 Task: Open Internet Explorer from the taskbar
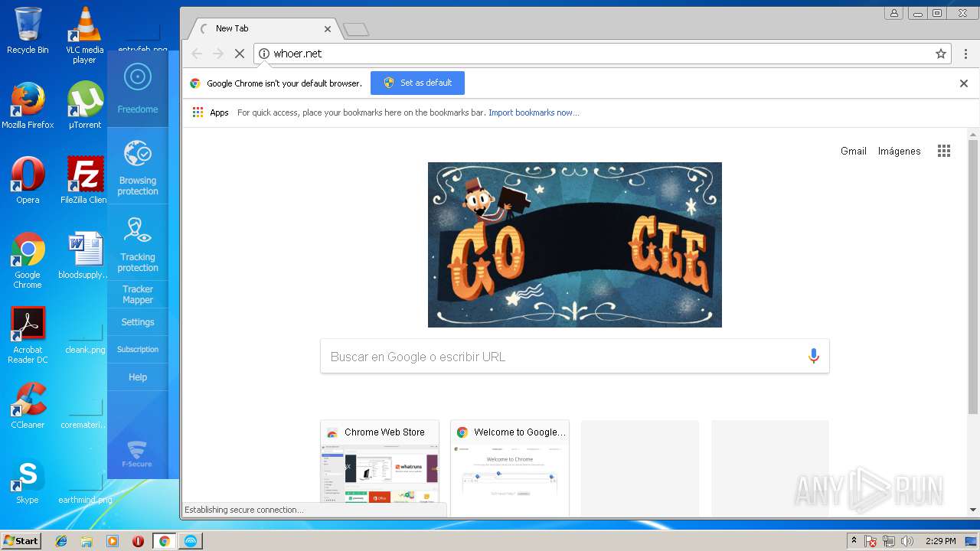tap(61, 541)
